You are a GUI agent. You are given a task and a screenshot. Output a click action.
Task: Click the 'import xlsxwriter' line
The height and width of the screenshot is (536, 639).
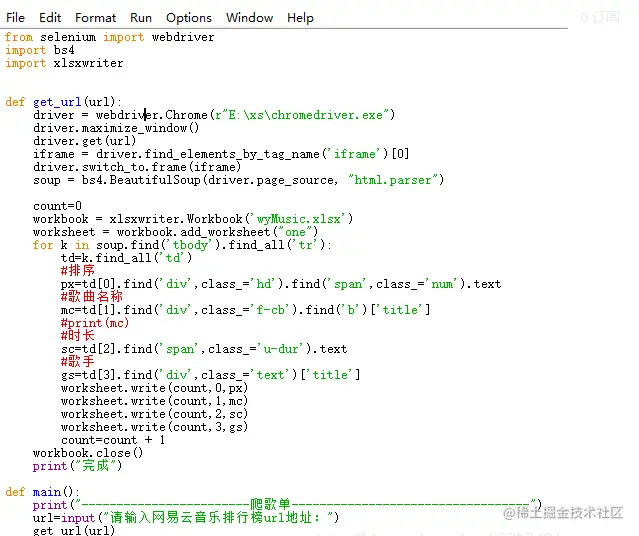pyautogui.click(x=64, y=63)
